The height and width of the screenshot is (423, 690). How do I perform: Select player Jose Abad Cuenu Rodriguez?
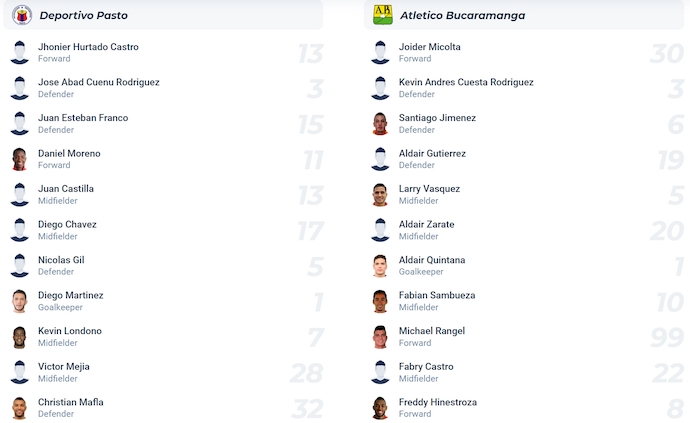coord(98,82)
